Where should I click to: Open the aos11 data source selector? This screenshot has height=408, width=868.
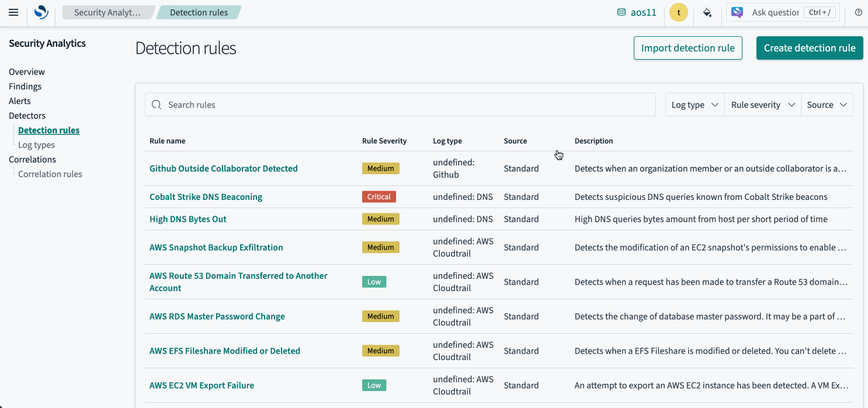tap(636, 12)
